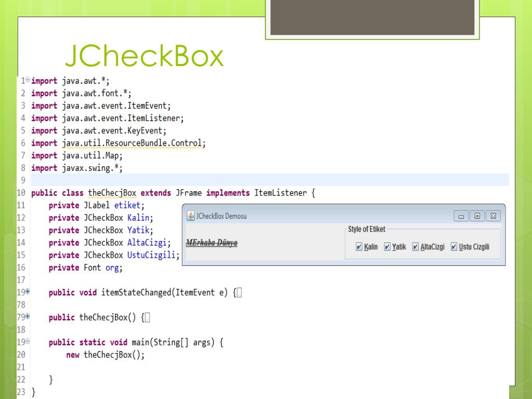Close the JCheckBox Demosu window
The width and height of the screenshot is (532, 399).
tap(494, 216)
